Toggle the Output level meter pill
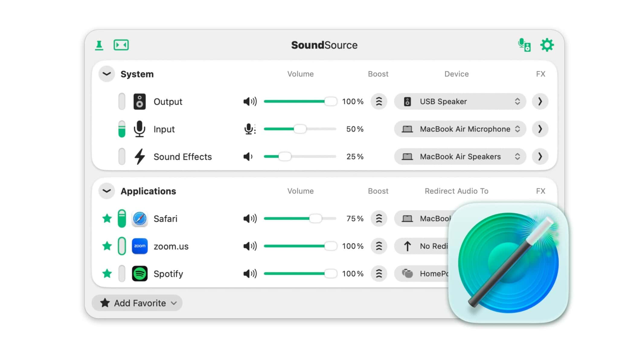Screen dimensions: 644x362 (122, 102)
